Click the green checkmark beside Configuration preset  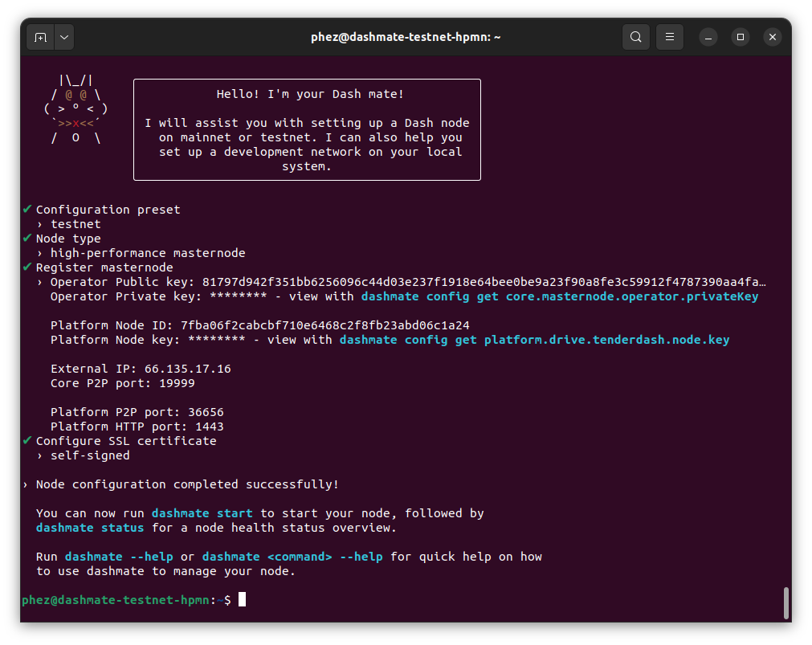point(26,209)
